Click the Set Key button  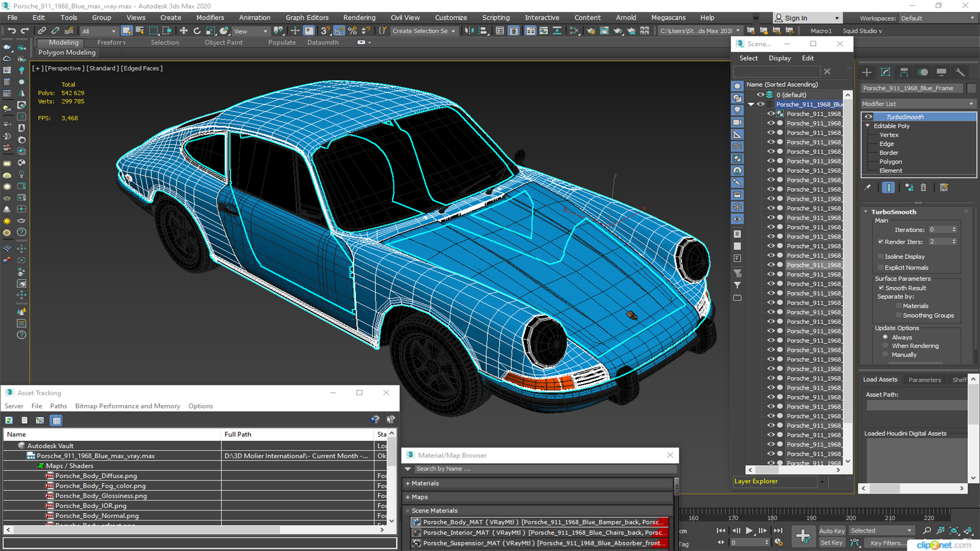[x=831, y=543]
